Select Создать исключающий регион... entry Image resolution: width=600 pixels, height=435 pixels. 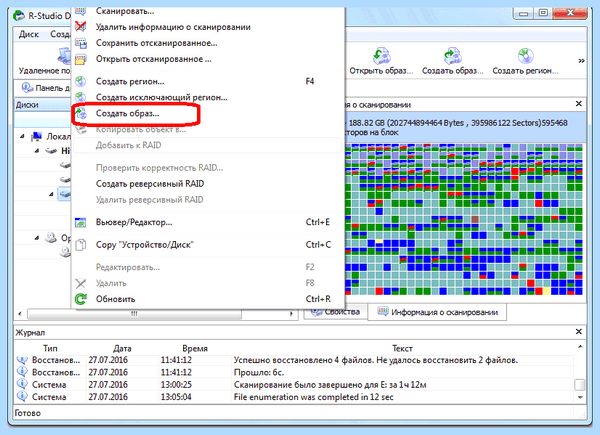(x=161, y=98)
